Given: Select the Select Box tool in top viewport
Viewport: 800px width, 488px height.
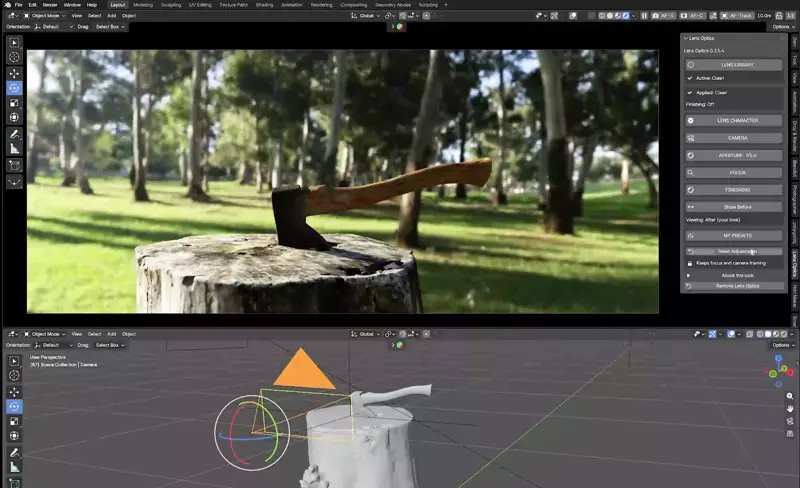Looking at the screenshot, I should click(x=14, y=43).
